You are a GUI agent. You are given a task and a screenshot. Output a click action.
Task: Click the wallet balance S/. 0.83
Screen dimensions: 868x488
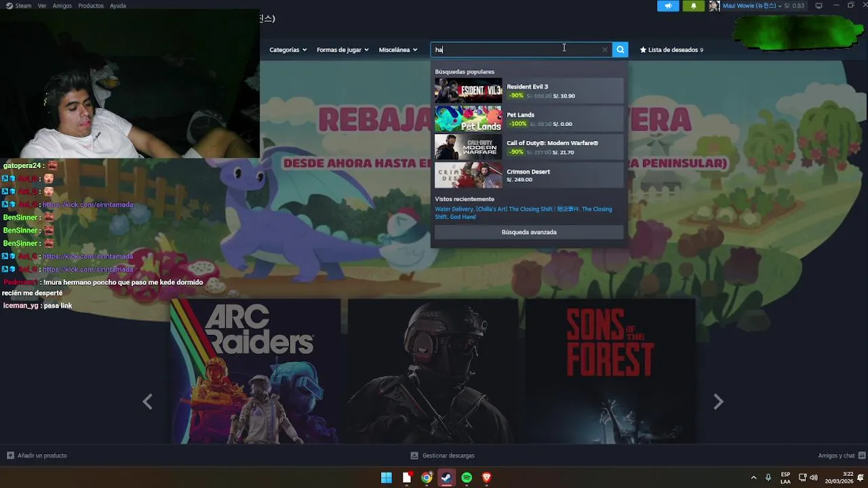(794, 5)
